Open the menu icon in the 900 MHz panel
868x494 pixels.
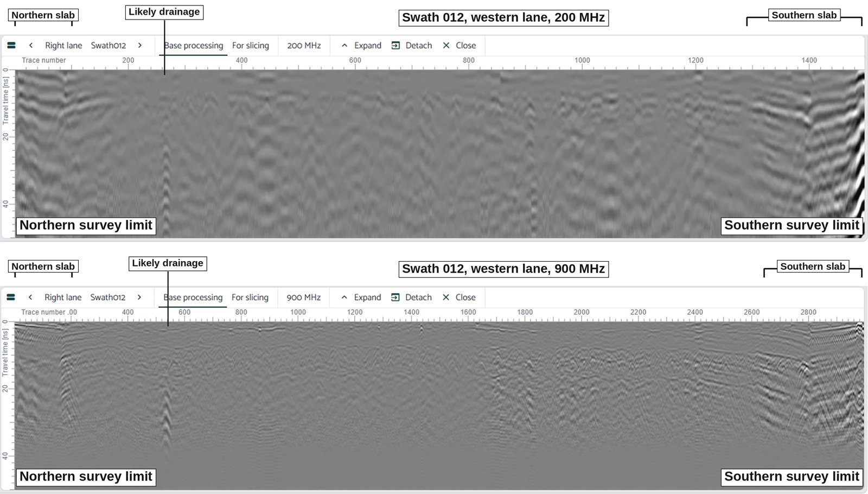point(11,297)
